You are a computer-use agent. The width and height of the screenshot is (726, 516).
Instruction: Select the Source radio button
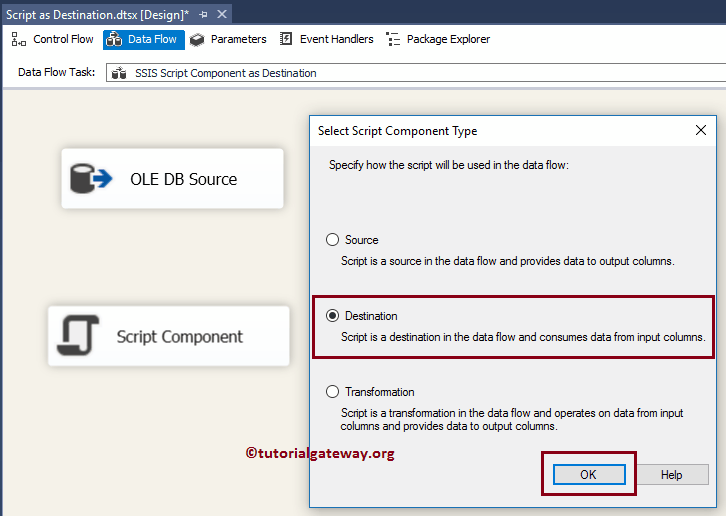pyautogui.click(x=332, y=239)
